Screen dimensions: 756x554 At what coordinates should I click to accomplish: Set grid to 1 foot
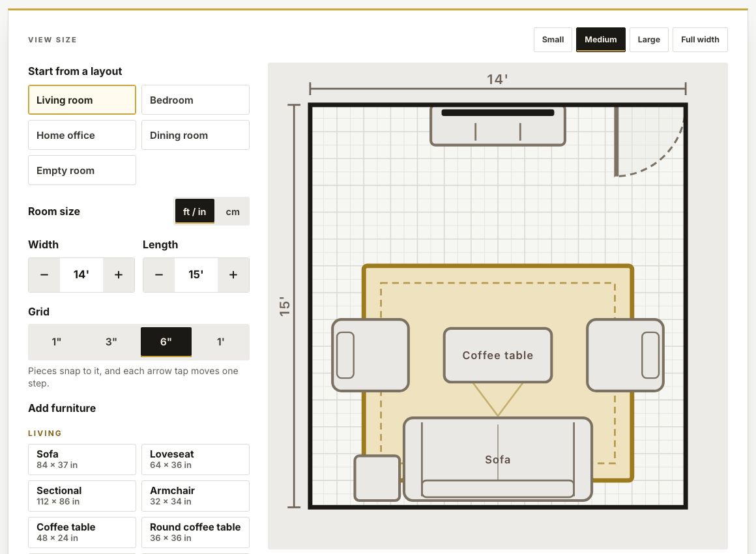coord(221,342)
